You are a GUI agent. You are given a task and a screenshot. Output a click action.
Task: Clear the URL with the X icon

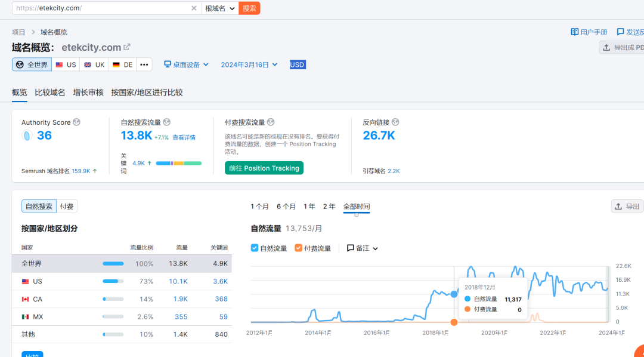(193, 8)
